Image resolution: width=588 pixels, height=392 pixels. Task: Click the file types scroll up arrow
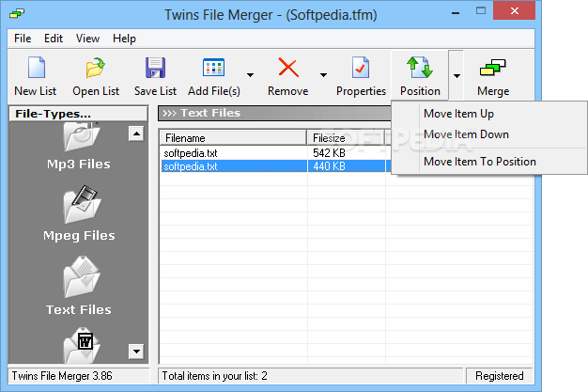pyautogui.click(x=136, y=133)
